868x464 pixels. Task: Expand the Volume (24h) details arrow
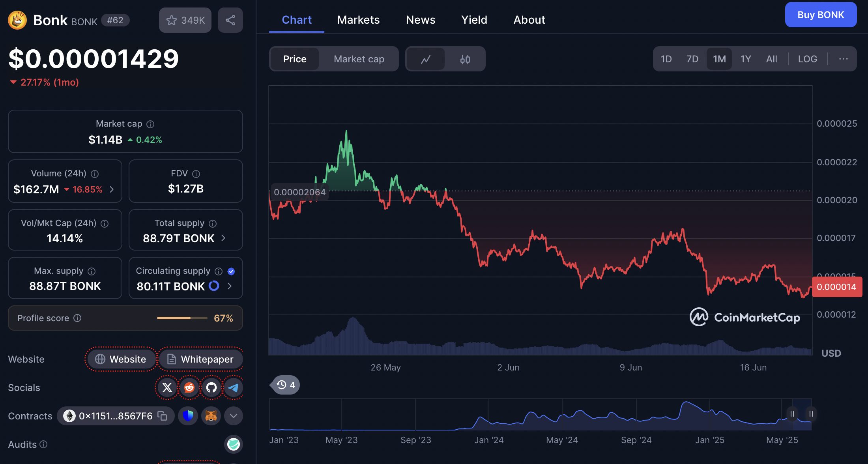112,189
